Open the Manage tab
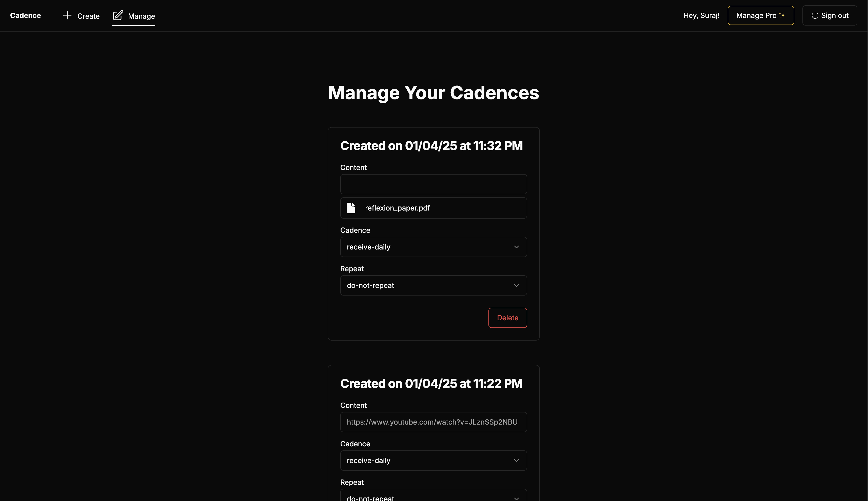Image resolution: width=868 pixels, height=501 pixels. click(134, 16)
